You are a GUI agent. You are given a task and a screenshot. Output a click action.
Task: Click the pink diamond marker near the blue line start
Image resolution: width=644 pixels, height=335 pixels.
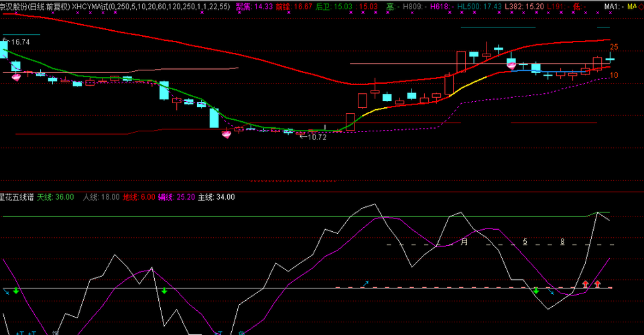(511, 65)
